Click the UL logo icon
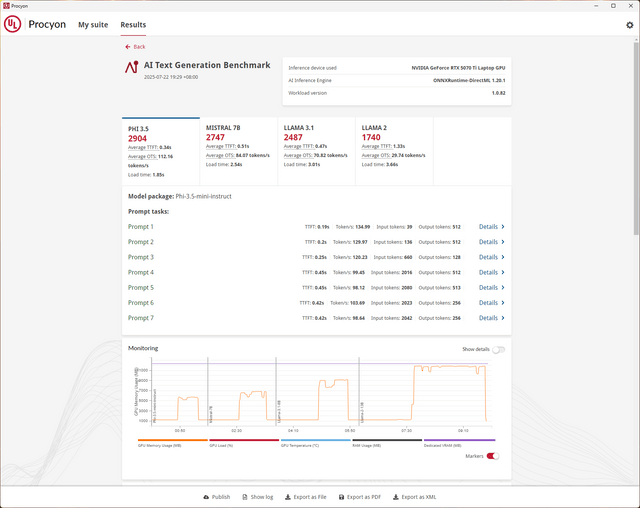Image resolution: width=640 pixels, height=508 pixels. [x=12, y=24]
